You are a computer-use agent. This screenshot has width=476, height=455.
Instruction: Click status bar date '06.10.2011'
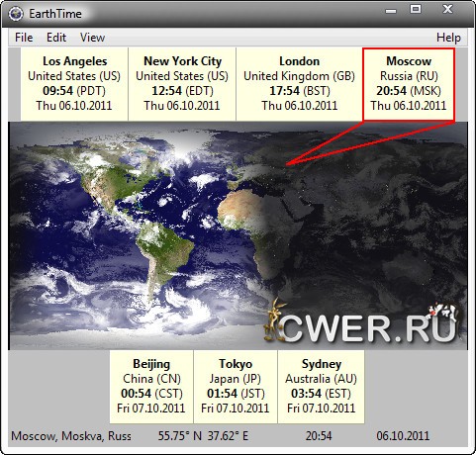pos(403,436)
